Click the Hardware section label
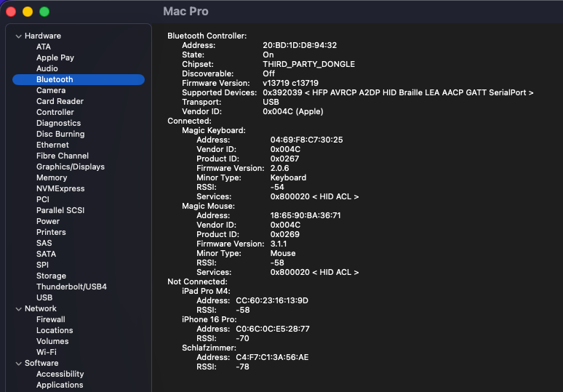This screenshot has height=392, width=563. (43, 36)
